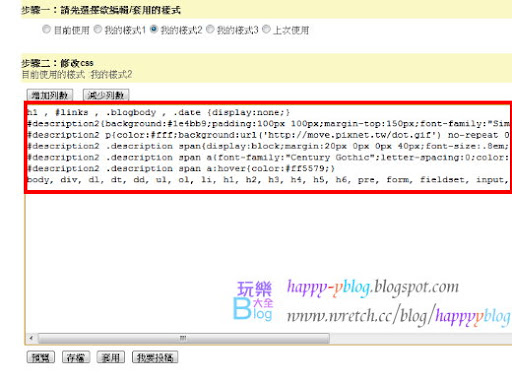Click the line '#description2 p{color:#fff'

(x=269, y=135)
